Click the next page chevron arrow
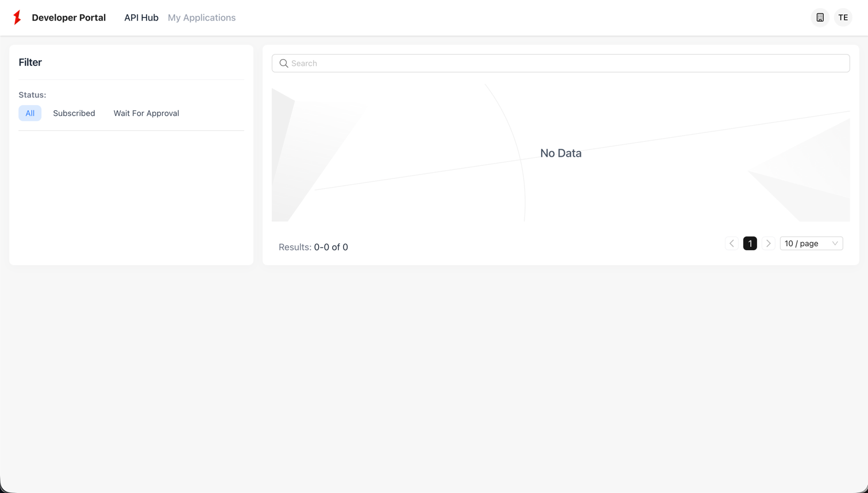This screenshot has height=493, width=868. (x=769, y=243)
